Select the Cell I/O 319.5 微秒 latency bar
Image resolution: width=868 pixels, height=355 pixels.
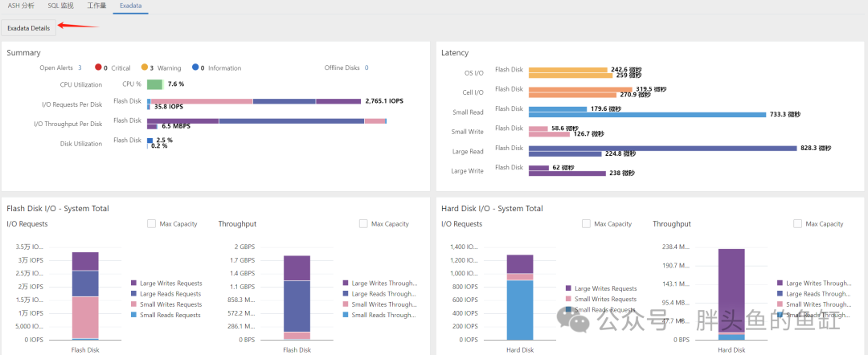tap(580, 89)
